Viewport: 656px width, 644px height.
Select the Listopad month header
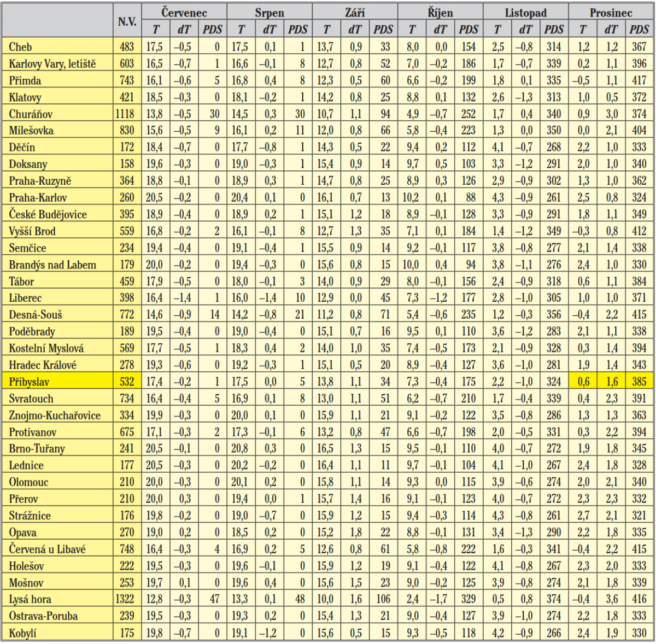(x=525, y=12)
